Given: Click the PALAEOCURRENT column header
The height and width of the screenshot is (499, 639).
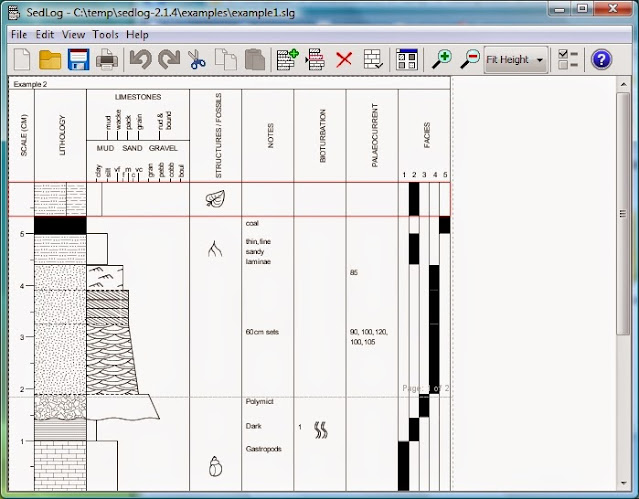Looking at the screenshot, I should (375, 135).
